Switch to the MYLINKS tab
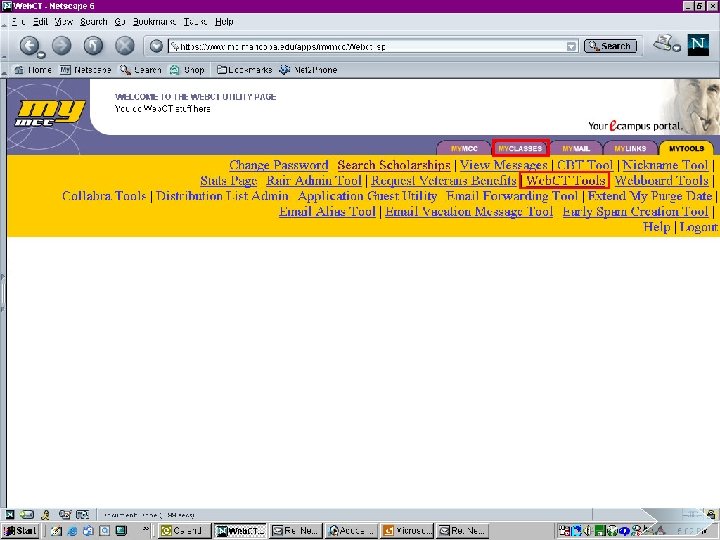 pyautogui.click(x=630, y=148)
